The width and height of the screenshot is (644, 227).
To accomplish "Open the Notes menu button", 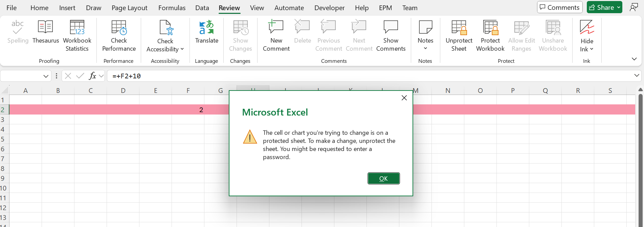I will pyautogui.click(x=425, y=36).
